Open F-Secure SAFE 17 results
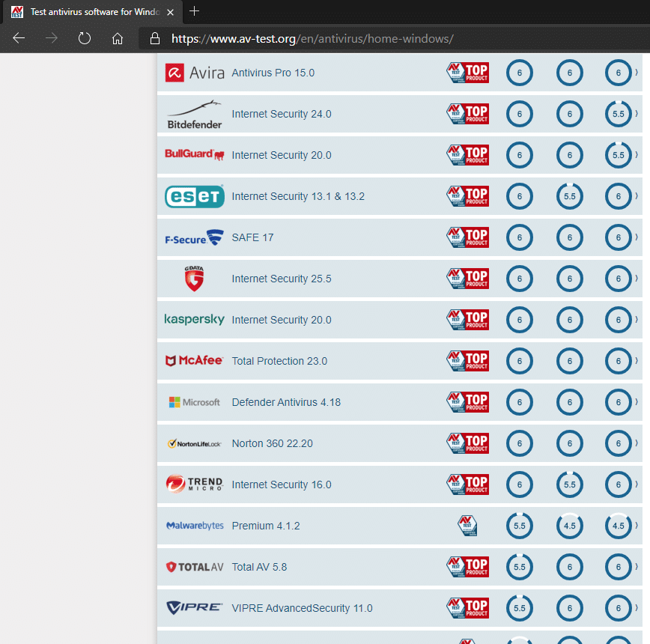 coord(252,237)
